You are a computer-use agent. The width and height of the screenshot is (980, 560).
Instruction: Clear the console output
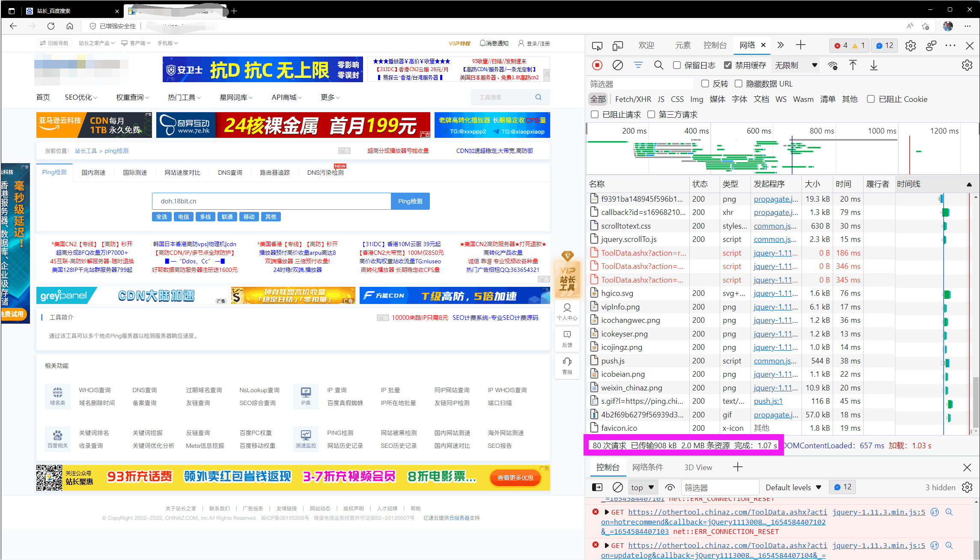[x=617, y=487]
